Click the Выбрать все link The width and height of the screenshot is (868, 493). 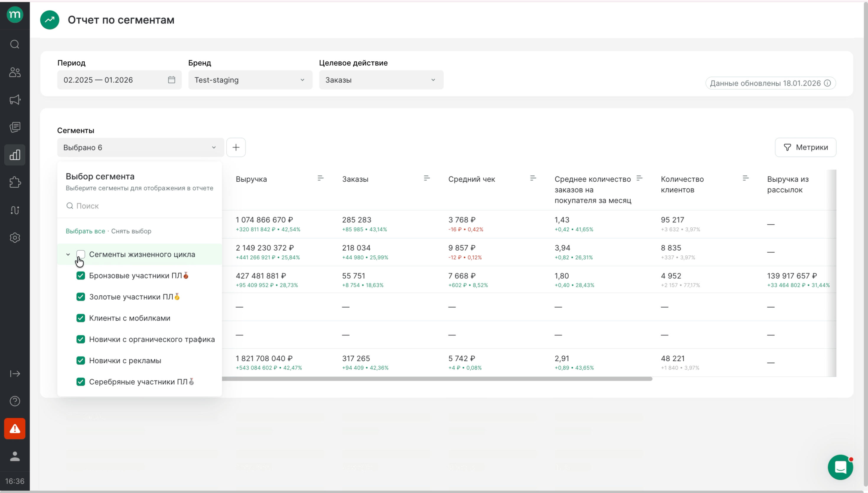coord(85,231)
